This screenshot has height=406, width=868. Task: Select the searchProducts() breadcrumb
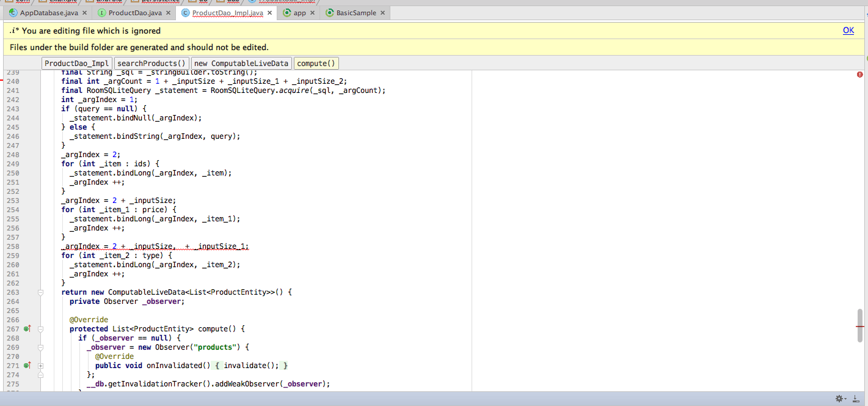pos(151,64)
